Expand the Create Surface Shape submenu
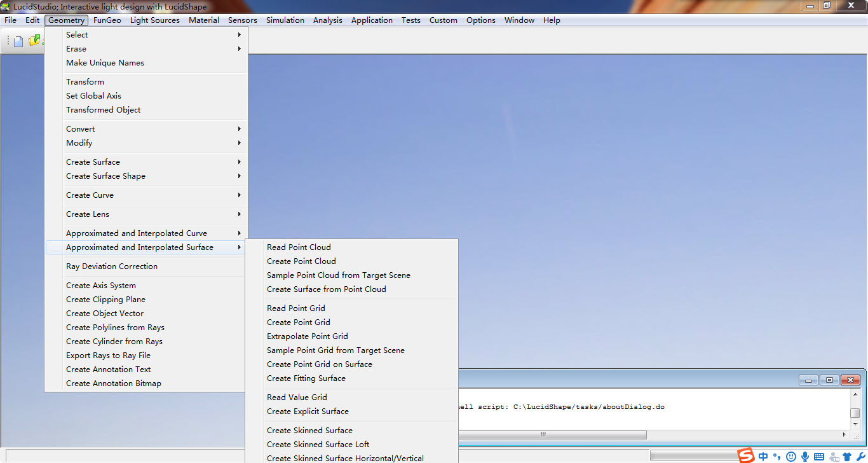868x463 pixels. 146,176
